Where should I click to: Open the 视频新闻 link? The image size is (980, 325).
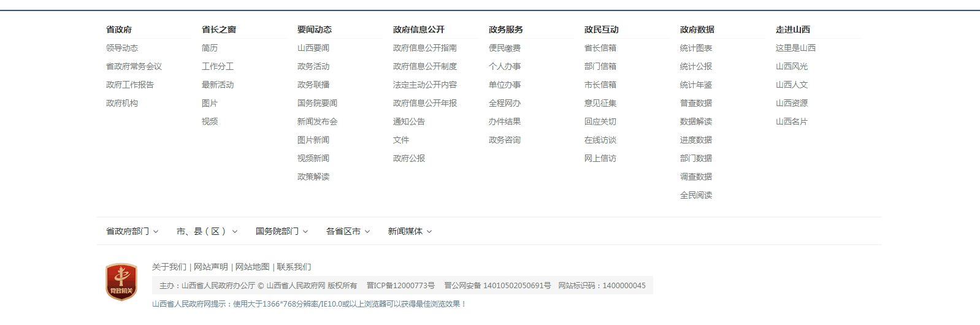click(313, 158)
